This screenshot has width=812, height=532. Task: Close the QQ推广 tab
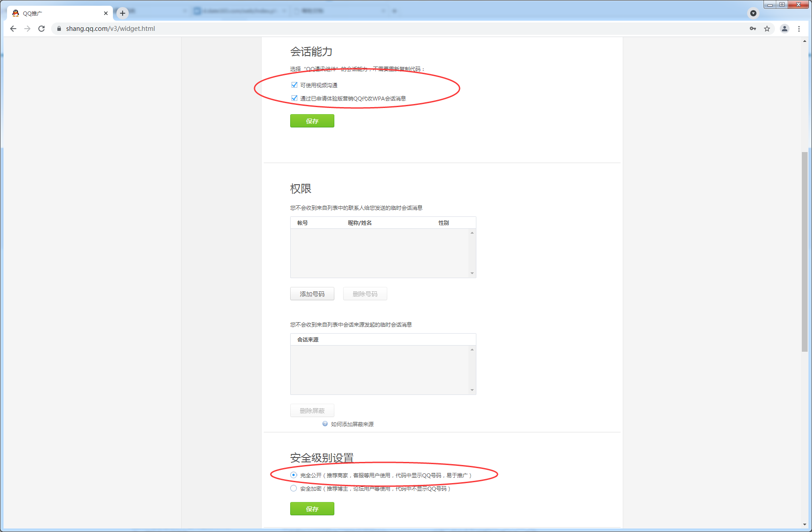click(106, 13)
